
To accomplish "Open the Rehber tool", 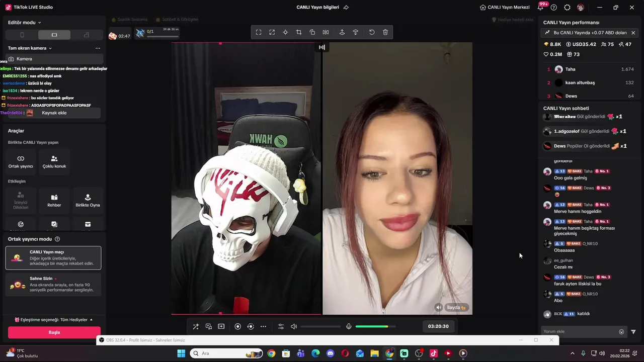I will click(54, 201).
